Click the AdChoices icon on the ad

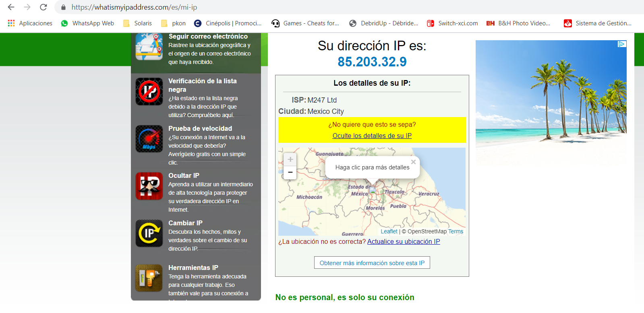pos(622,44)
